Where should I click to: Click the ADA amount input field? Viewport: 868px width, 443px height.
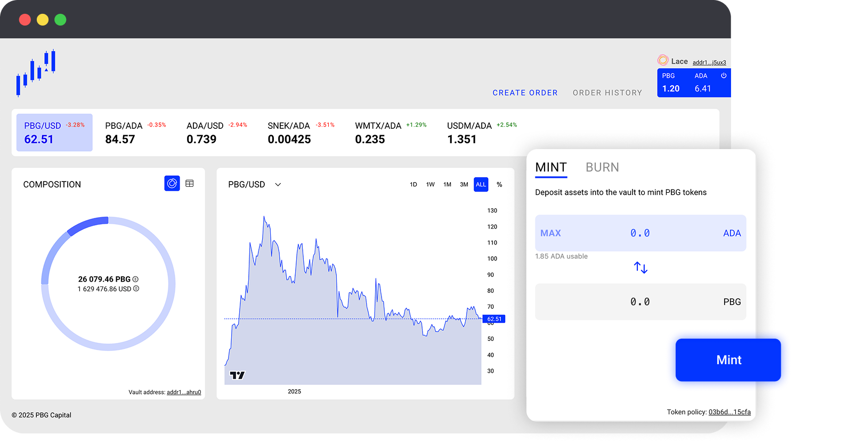pos(640,233)
